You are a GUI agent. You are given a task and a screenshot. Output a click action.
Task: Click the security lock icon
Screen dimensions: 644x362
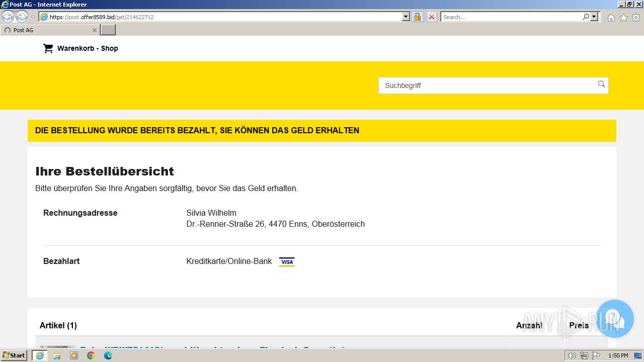417,17
